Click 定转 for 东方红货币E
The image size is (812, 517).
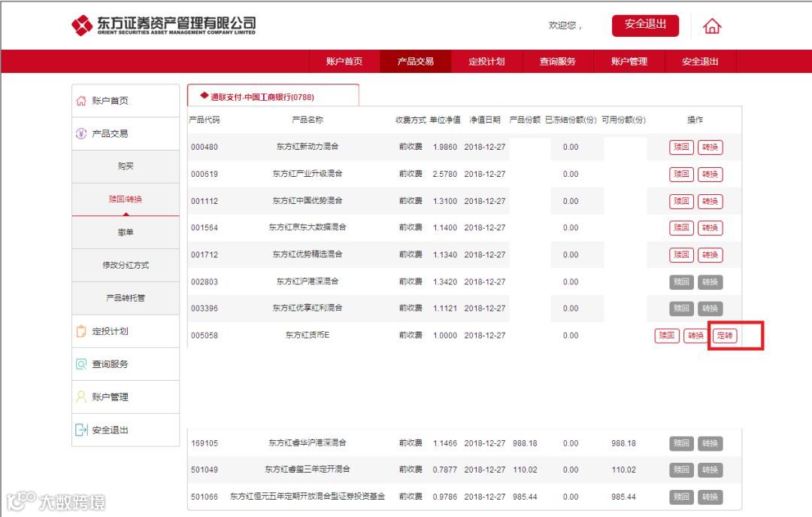(x=725, y=336)
